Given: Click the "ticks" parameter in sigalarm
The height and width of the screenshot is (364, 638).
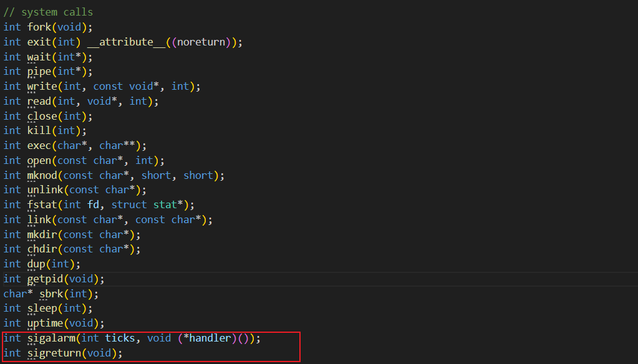Looking at the screenshot, I should [x=120, y=338].
